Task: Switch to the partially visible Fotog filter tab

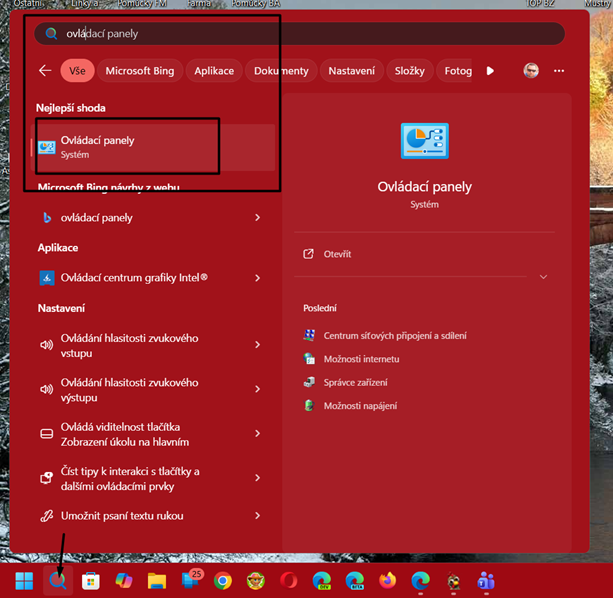Action: point(454,71)
